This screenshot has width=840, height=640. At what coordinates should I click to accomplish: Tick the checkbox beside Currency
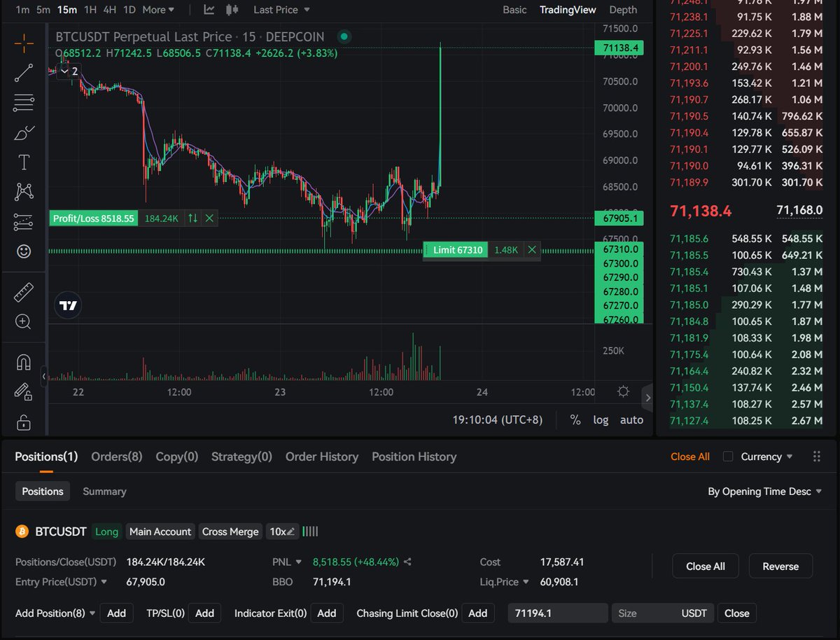(728, 457)
